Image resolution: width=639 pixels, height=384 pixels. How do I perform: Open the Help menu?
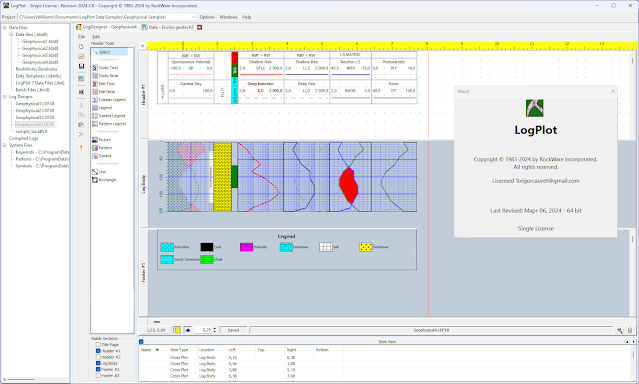click(x=247, y=17)
